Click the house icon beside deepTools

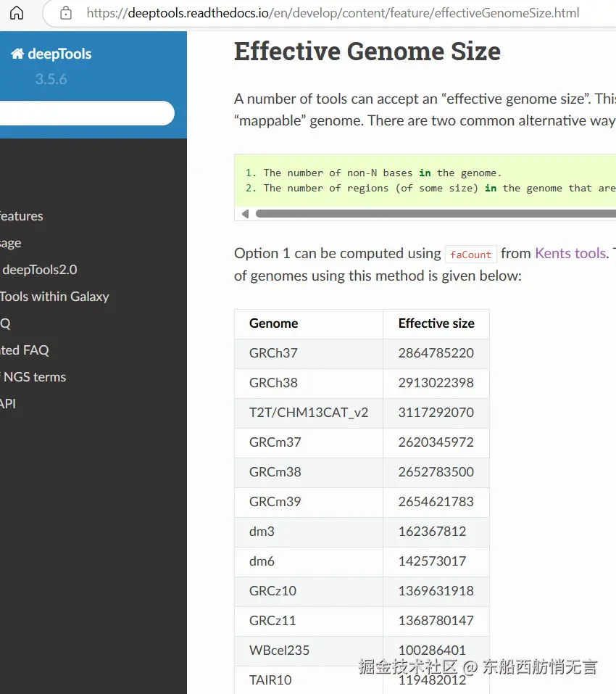tap(17, 54)
